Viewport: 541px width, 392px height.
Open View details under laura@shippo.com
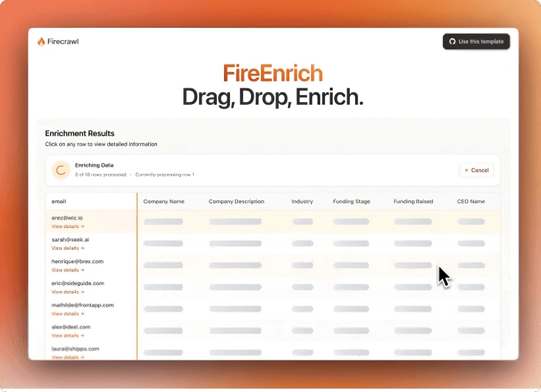point(68,357)
